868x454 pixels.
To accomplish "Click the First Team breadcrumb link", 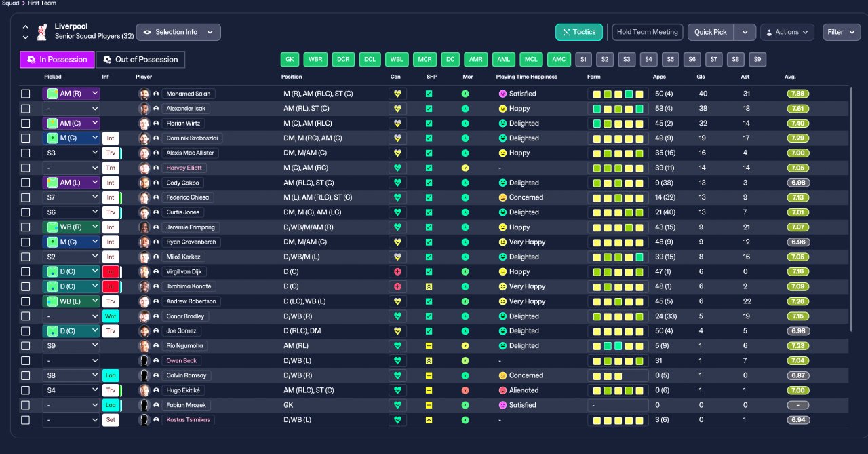I will point(42,3).
